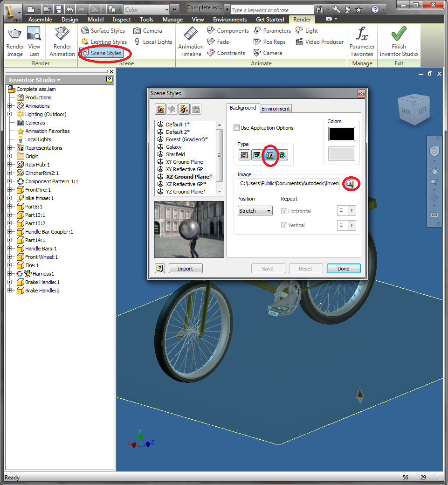
Task: Click the black background color swatch
Action: pos(341,134)
